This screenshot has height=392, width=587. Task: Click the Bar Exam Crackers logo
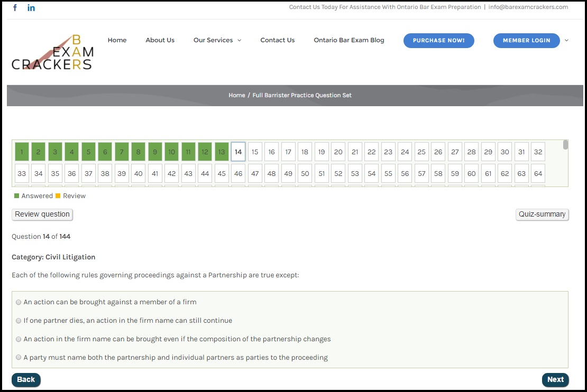52,53
